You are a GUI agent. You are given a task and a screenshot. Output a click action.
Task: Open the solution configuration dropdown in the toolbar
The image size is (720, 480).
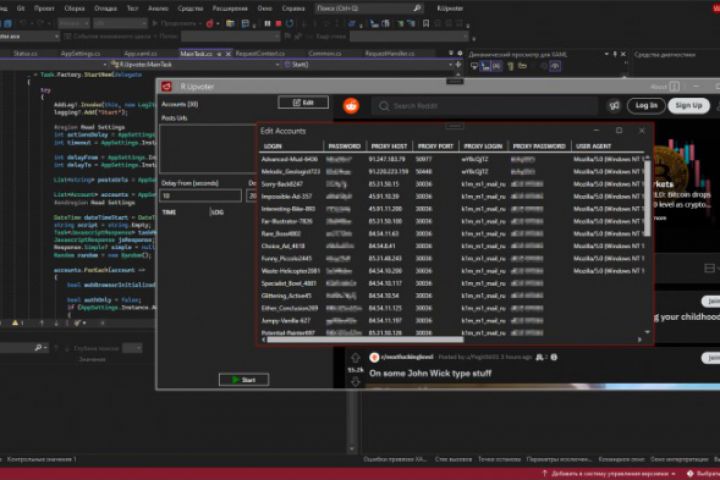pyautogui.click(x=73, y=23)
